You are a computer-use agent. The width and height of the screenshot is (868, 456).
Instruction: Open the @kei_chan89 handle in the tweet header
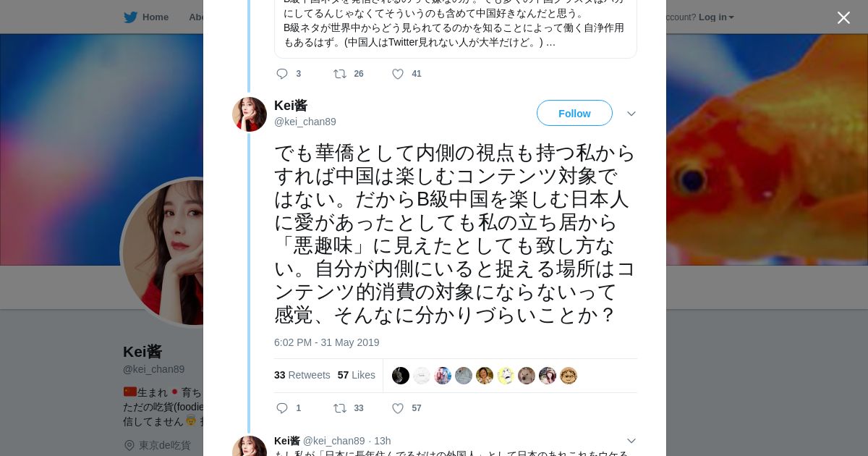[305, 122]
